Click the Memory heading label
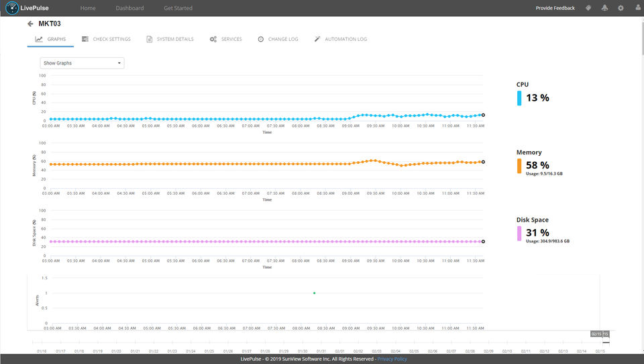Viewport: 644px width, 364px height. coord(529,152)
